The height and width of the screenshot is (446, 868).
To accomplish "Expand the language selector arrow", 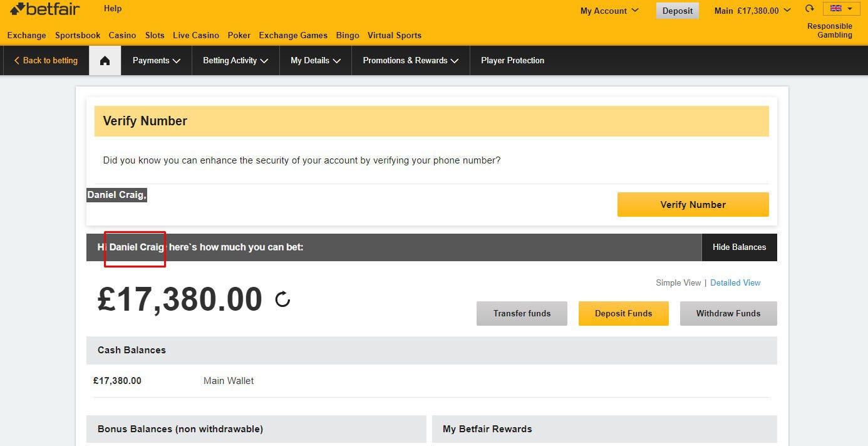I will click(850, 8).
